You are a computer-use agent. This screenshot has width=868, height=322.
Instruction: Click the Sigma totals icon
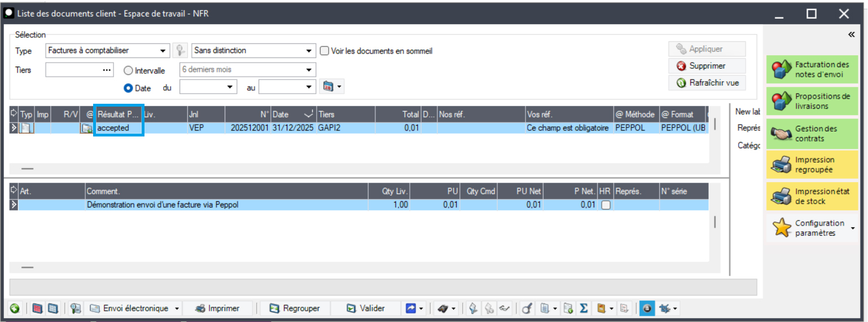pos(584,308)
